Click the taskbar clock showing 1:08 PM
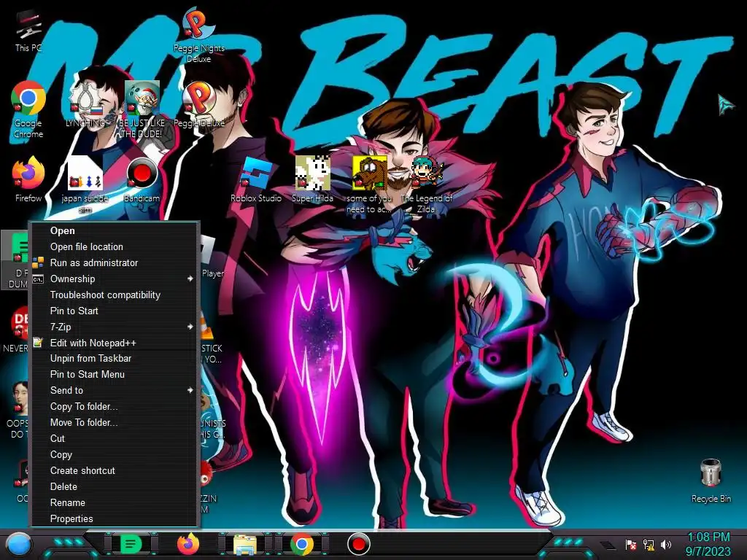747x560 pixels. [x=708, y=544]
